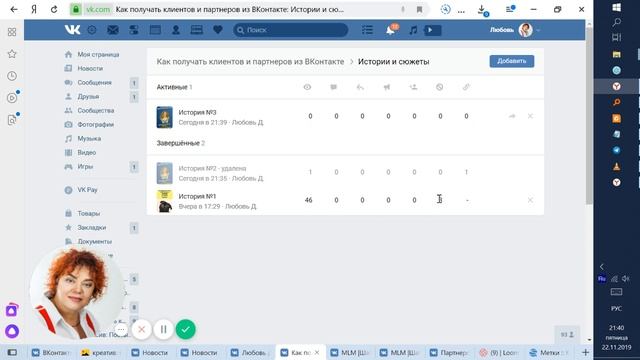The height and width of the screenshot is (360, 640).
Task: Click the shares megaphone column icon
Action: pos(387,87)
